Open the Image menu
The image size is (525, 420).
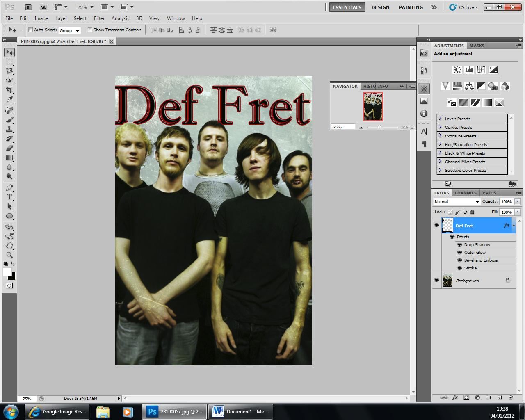[x=41, y=18]
